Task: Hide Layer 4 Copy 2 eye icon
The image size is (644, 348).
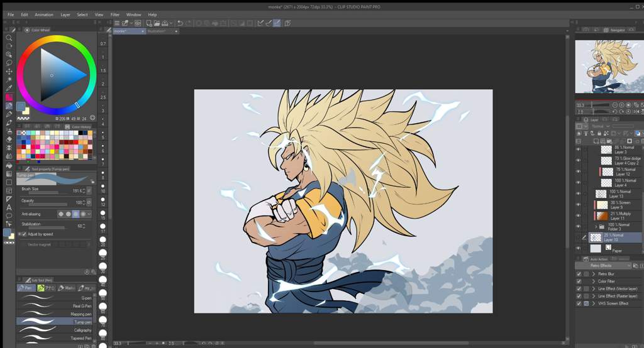Action: pyautogui.click(x=579, y=160)
